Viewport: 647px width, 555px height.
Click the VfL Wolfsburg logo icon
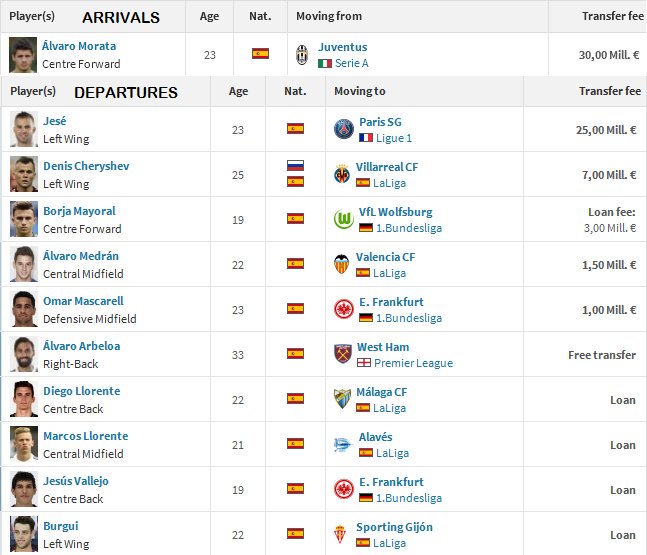344,219
